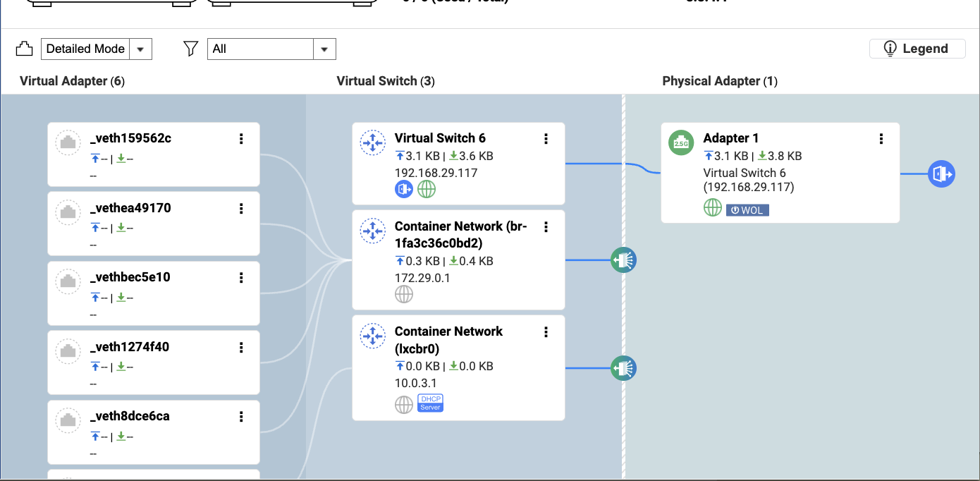980x481 pixels.
Task: Open the Detailed Mode dropdown
Action: pyautogui.click(x=97, y=49)
